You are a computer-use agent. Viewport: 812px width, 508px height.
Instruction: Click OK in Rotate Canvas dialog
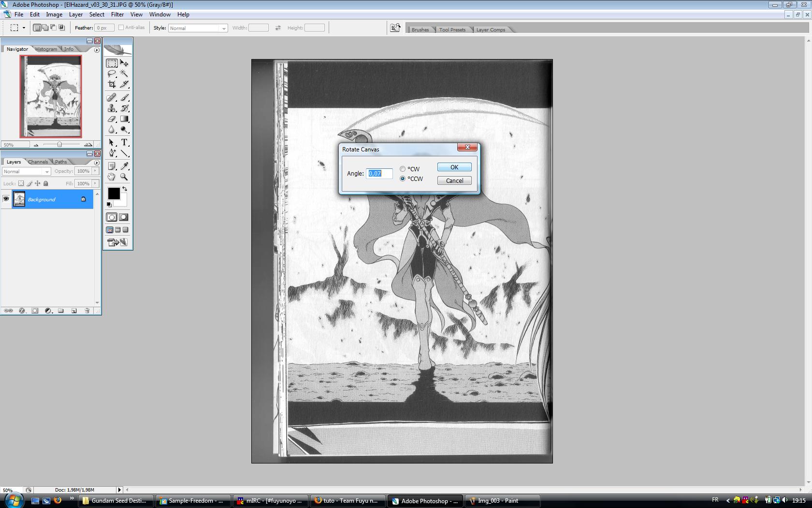[454, 167]
